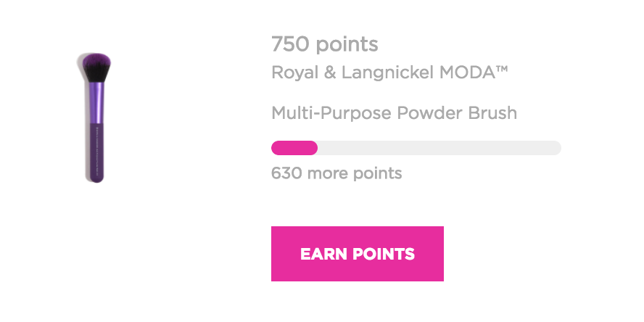
Task: Click the number "630" below progress bar
Action: [x=286, y=173]
